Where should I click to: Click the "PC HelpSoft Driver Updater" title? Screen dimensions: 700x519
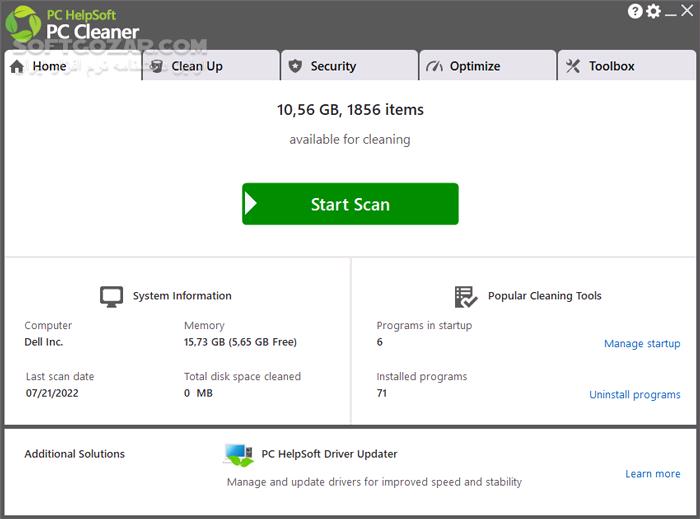pos(329,454)
